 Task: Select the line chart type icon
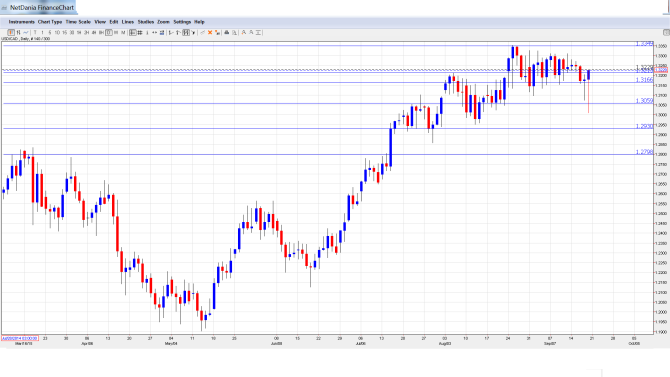click(26, 32)
